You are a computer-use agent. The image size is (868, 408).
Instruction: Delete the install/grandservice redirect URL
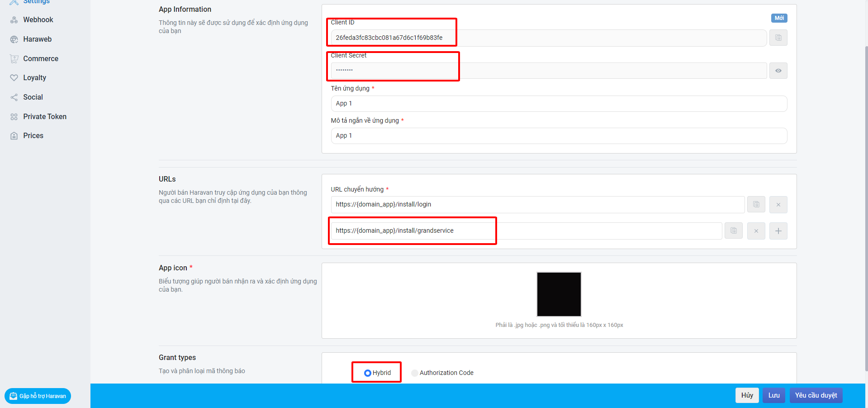(756, 231)
